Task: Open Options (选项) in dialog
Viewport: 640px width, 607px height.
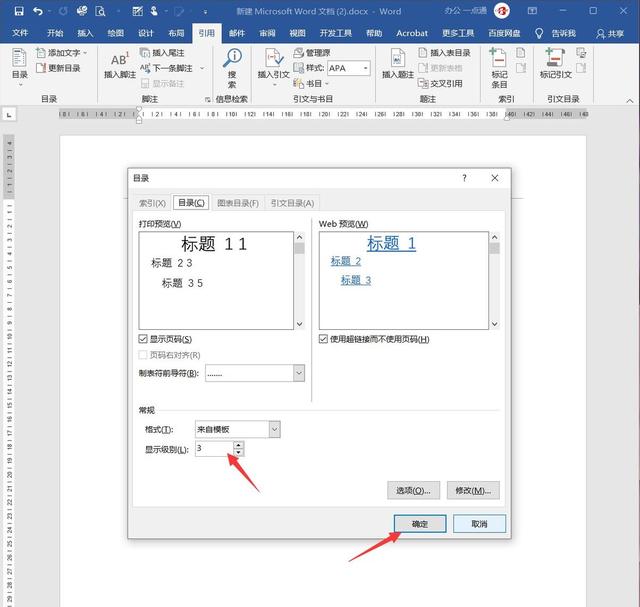Action: (x=413, y=490)
